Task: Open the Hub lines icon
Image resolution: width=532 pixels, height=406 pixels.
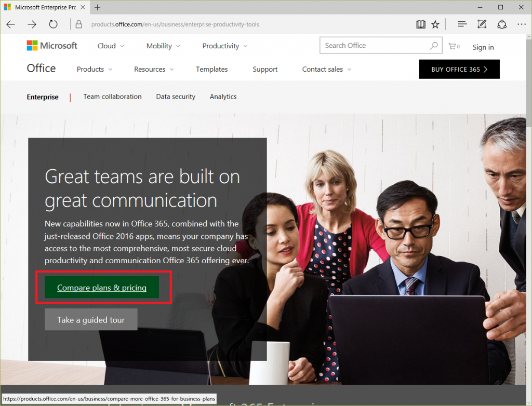Action: click(x=462, y=24)
